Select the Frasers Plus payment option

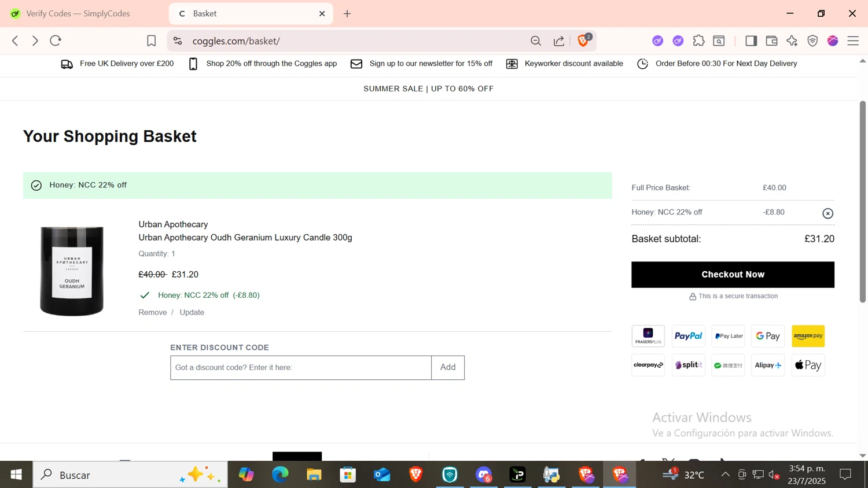648,336
